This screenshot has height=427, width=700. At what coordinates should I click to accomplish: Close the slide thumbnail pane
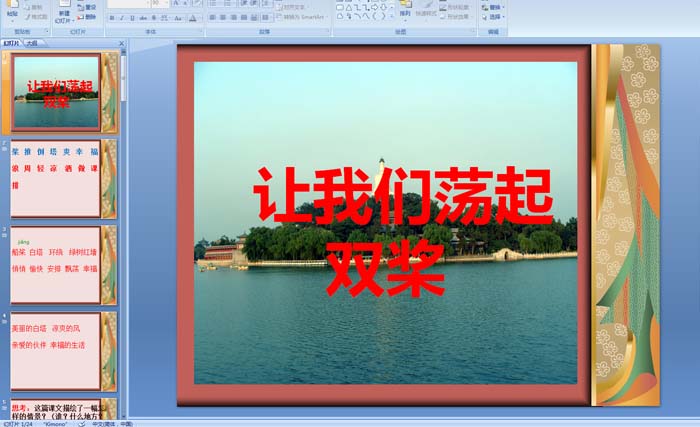click(x=121, y=43)
